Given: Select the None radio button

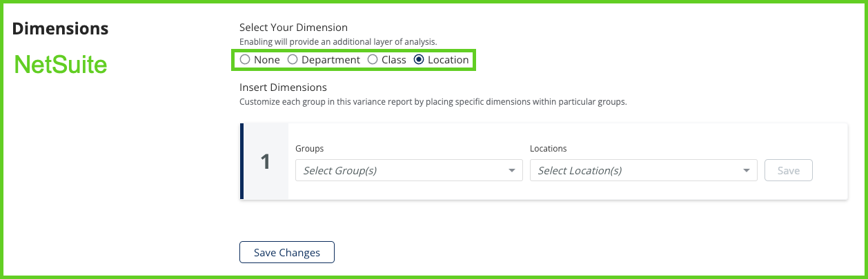Looking at the screenshot, I should point(245,60).
